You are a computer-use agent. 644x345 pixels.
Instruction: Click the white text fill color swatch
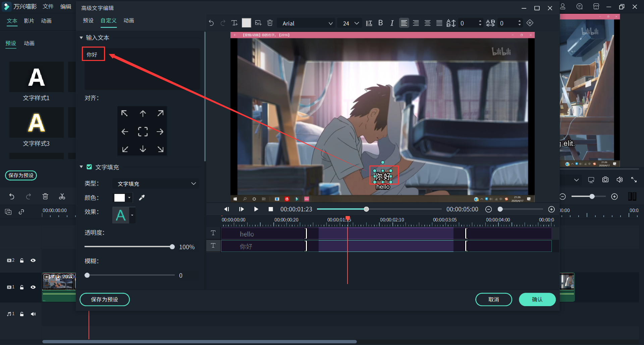coord(119,198)
